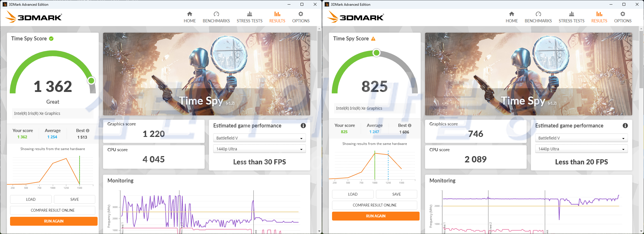
Task: Click right window vertical scrollbar thumb
Action: pyautogui.click(x=641, y=59)
